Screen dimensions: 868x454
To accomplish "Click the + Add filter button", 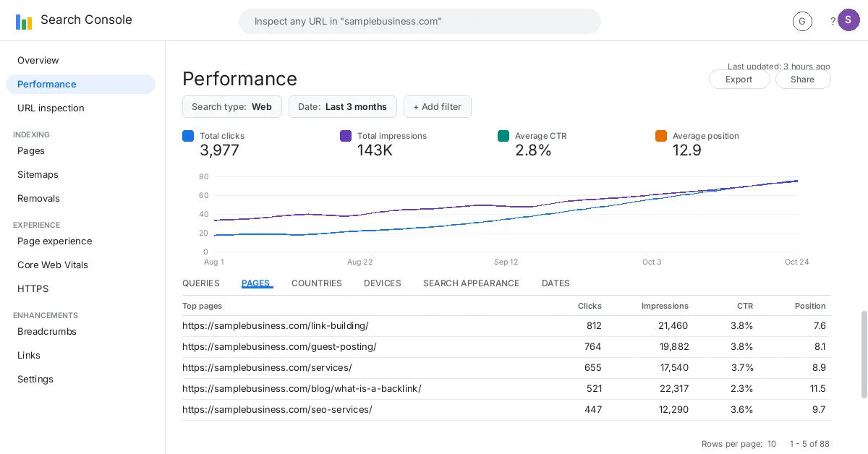I will [438, 106].
